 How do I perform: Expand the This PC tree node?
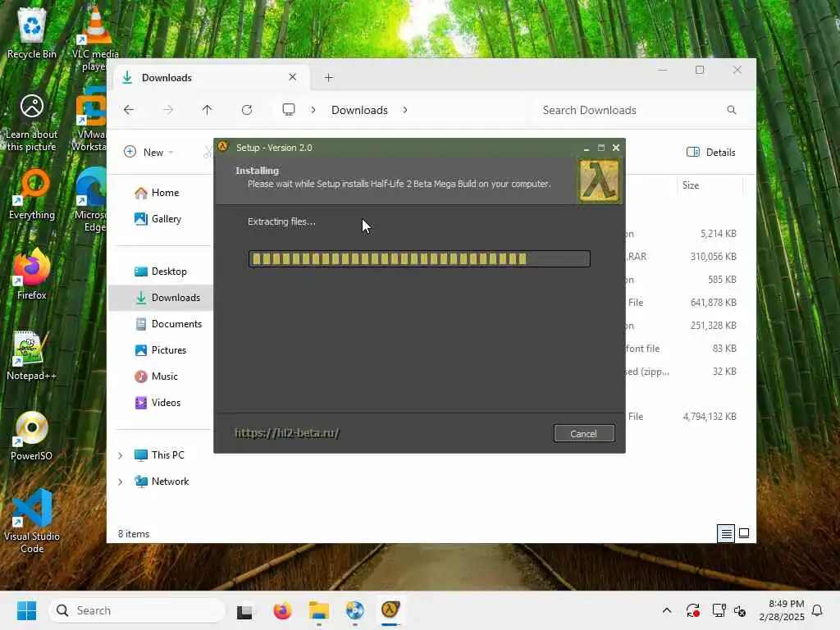click(121, 455)
